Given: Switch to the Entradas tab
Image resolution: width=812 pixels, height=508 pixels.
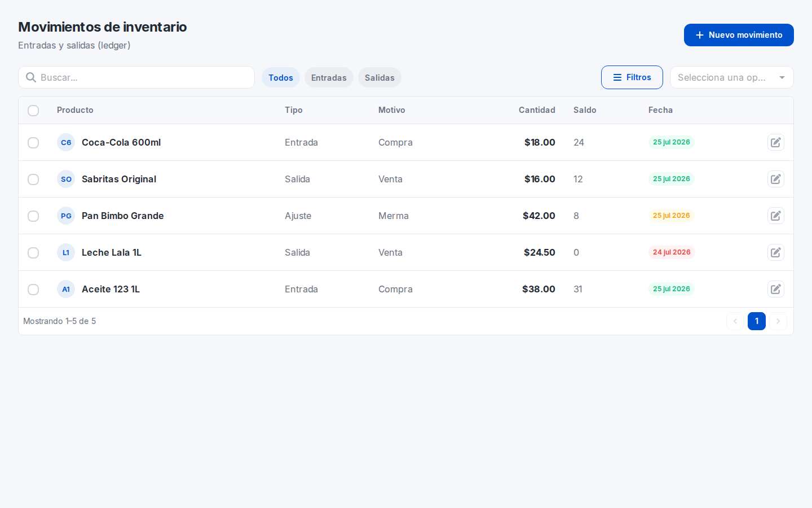Looking at the screenshot, I should 329,77.
